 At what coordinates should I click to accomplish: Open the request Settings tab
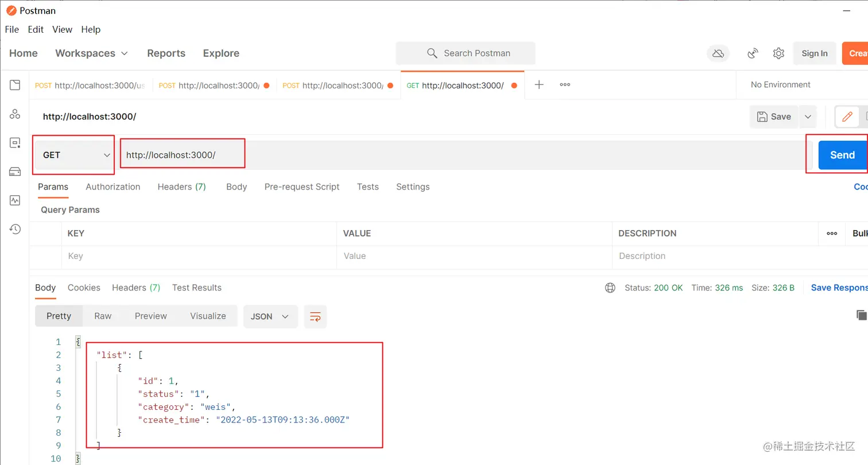pos(413,187)
